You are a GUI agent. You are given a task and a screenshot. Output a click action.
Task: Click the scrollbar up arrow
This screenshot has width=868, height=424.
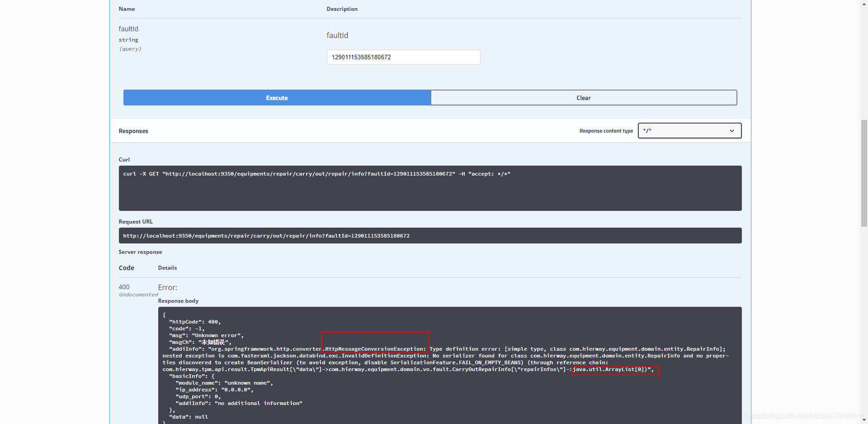pyautogui.click(x=864, y=4)
